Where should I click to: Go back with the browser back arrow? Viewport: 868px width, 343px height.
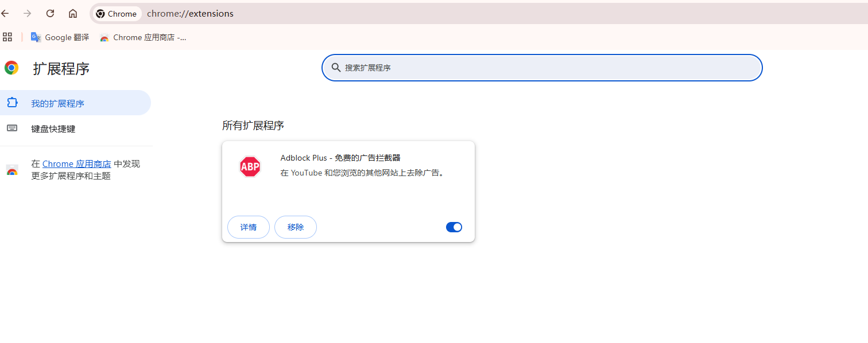click(5, 13)
